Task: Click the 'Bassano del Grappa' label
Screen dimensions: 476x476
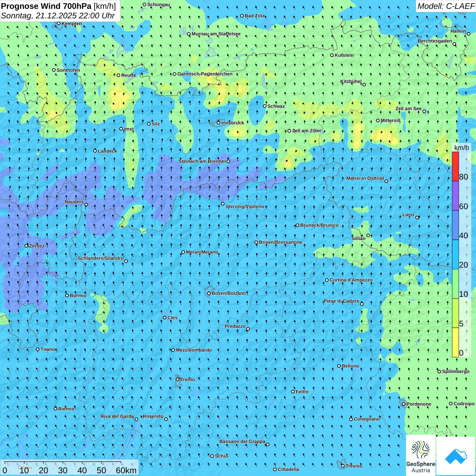Action: (x=242, y=441)
